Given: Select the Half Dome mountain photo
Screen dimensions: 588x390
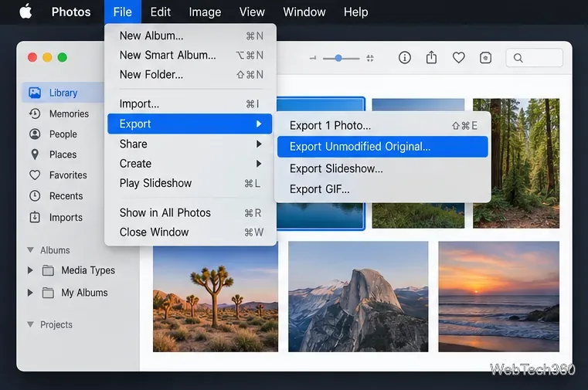Looking at the screenshot, I should [x=358, y=297].
